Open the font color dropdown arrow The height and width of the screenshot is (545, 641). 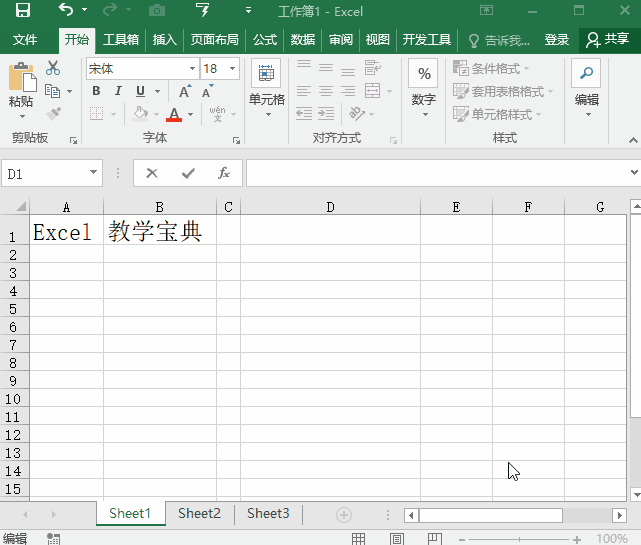[x=191, y=114]
